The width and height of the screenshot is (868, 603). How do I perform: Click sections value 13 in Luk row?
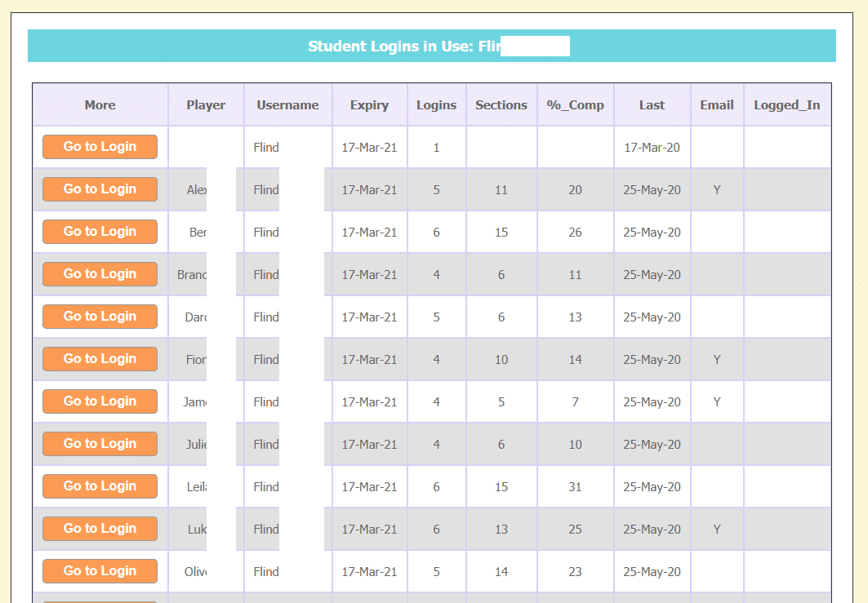point(501,530)
